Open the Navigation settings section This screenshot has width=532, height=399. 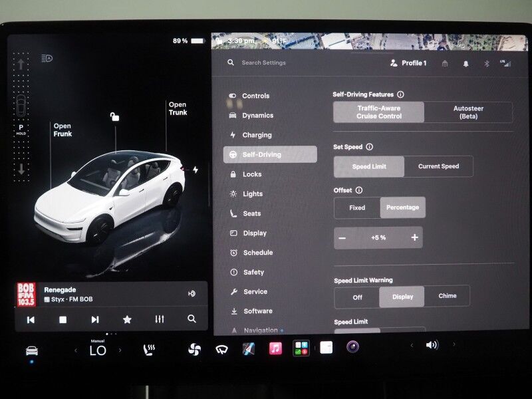[257, 330]
